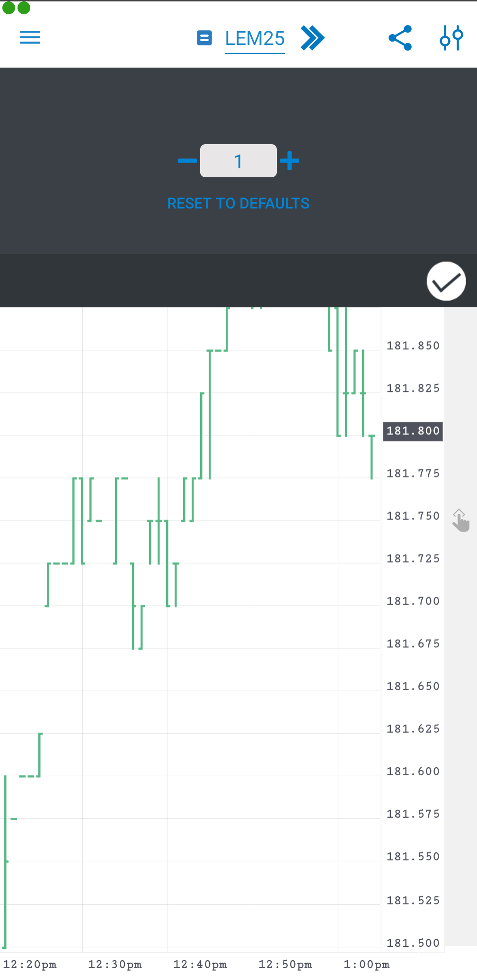Tap the hand gesture icon on price axis

point(460,520)
